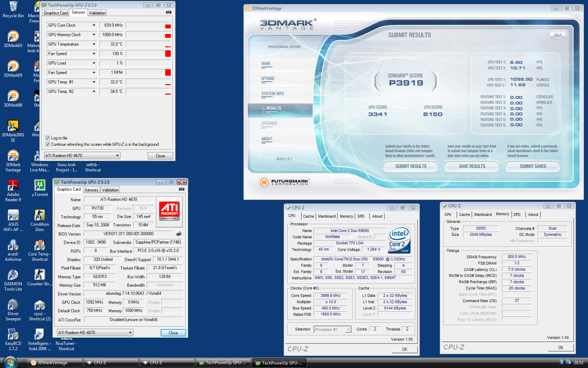Click the SUBMIT RESULTS button
588x368 pixels.
click(x=411, y=166)
